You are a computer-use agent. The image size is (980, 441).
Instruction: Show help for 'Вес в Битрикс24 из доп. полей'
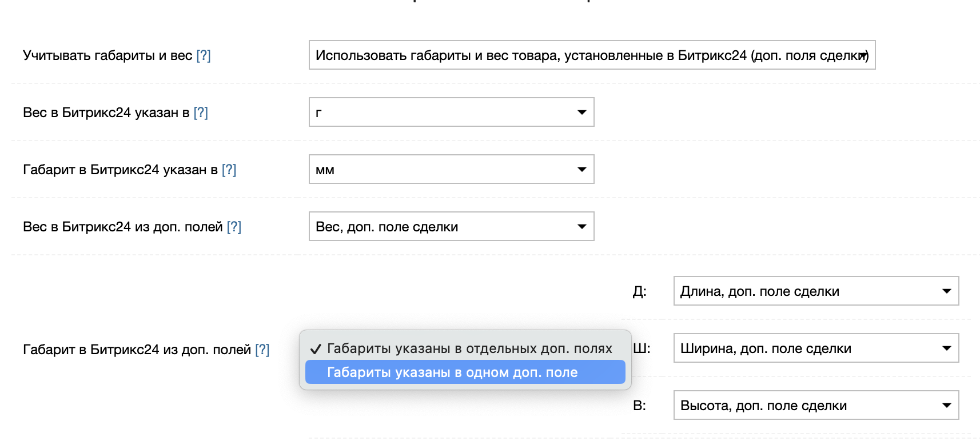pos(234,227)
